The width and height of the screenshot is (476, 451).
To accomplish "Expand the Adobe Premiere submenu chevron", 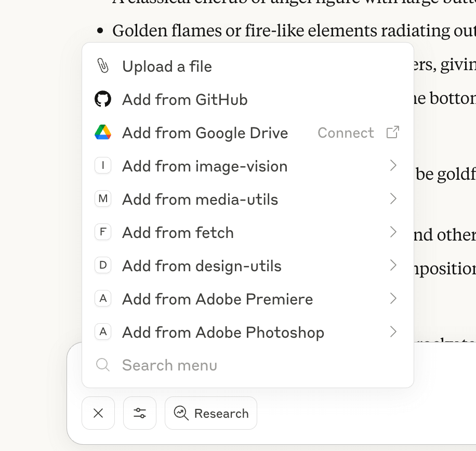I will tap(393, 299).
